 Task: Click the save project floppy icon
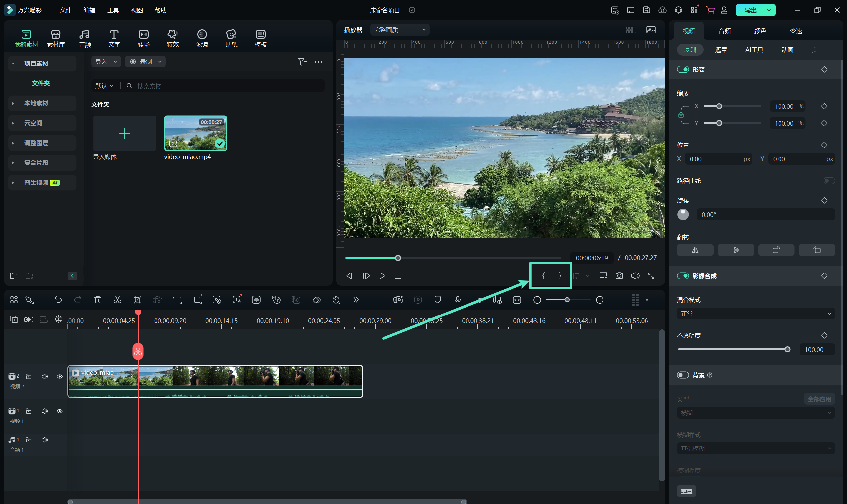[646, 10]
